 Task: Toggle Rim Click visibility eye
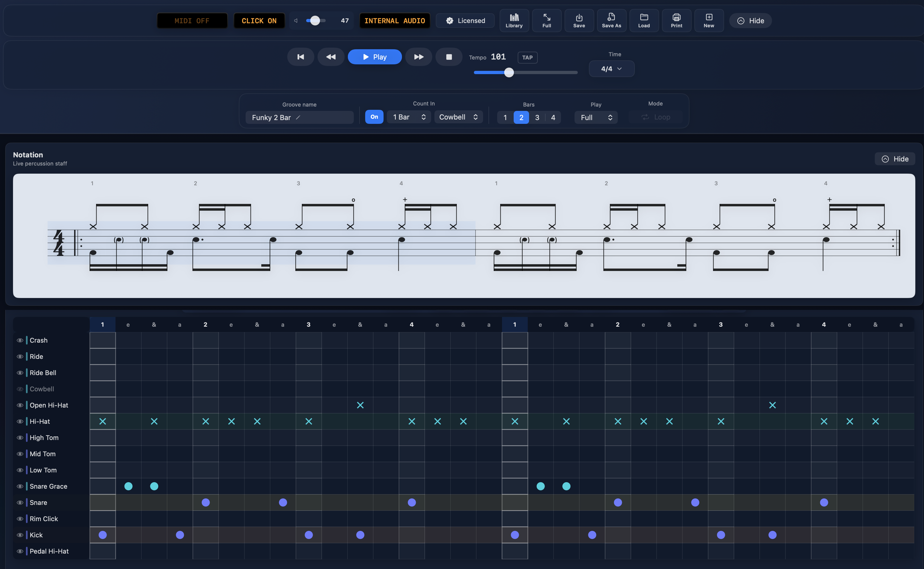click(20, 519)
